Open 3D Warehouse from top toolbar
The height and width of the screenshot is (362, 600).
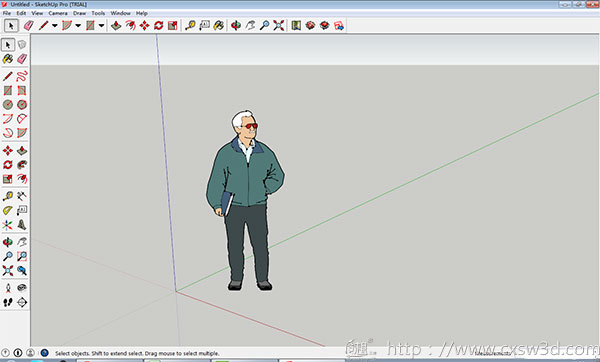coord(310,26)
